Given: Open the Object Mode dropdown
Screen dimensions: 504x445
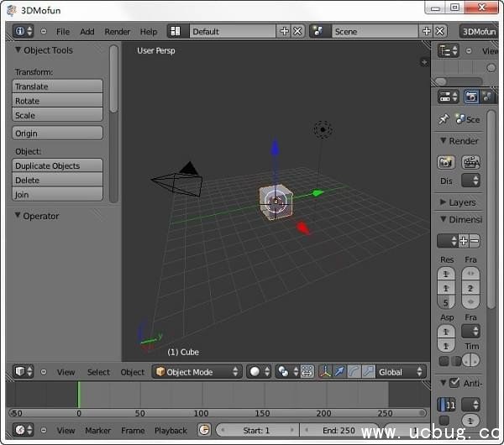Looking at the screenshot, I should pyautogui.click(x=197, y=372).
